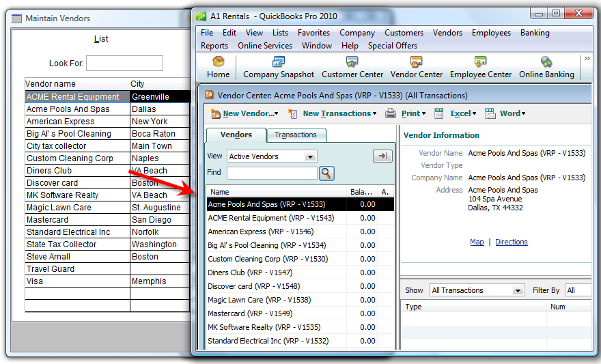Click the Directions link
Viewport: 601px width, 364px height.
(512, 242)
